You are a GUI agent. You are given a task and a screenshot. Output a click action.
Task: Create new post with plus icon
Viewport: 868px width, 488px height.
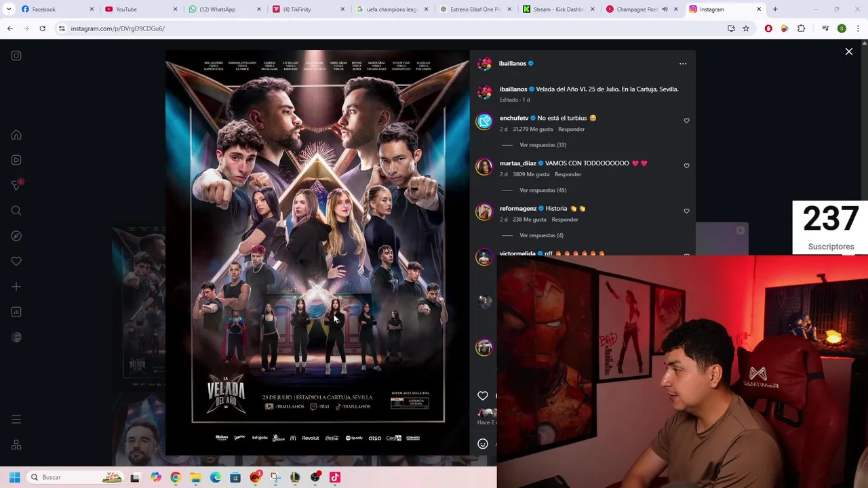point(16,287)
